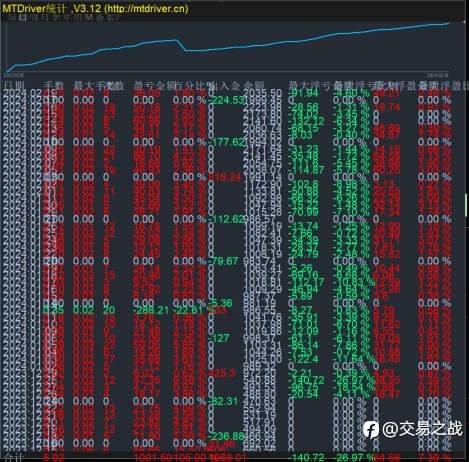Open the http://mtdriver.cn link in title
This screenshot has width=469, height=462.
pyautogui.click(x=146, y=8)
